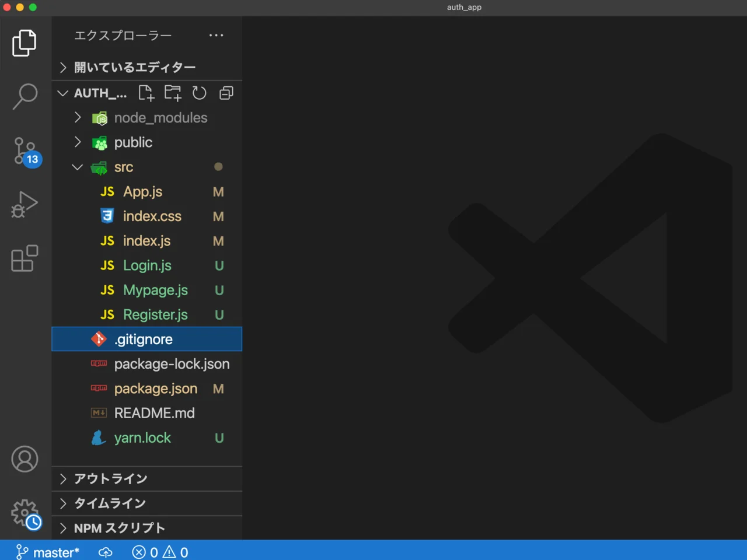747x560 pixels.
Task: Open the Manage settings gear icon
Action: [x=24, y=513]
